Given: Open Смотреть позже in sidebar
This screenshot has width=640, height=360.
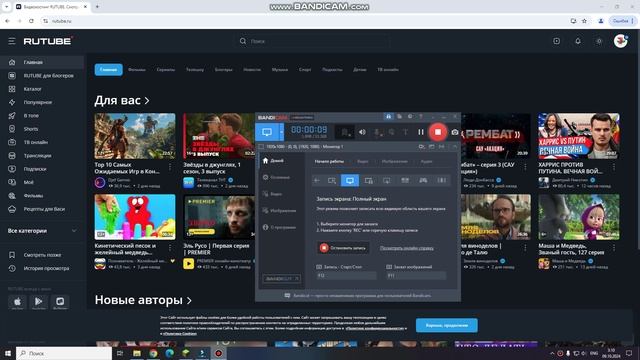Looking at the screenshot, I should 42,255.
